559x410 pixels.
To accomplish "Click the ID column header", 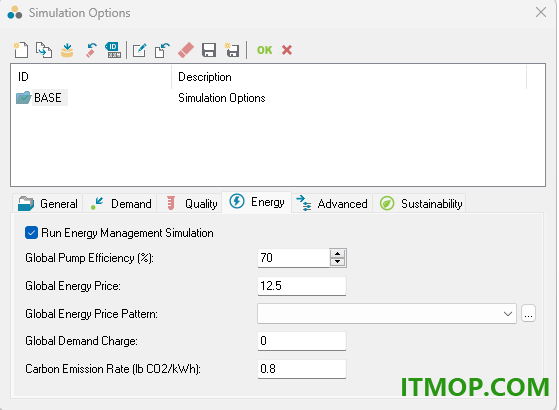I will pos(91,77).
